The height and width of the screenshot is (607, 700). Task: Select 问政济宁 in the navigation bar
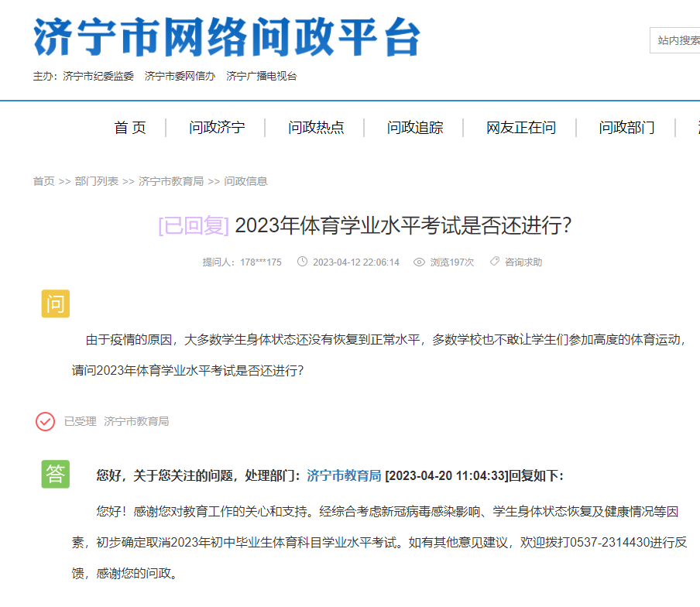click(218, 128)
